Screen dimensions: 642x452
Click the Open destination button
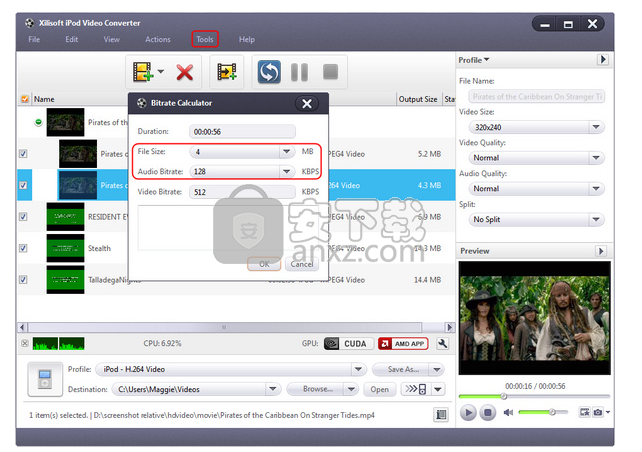380,389
